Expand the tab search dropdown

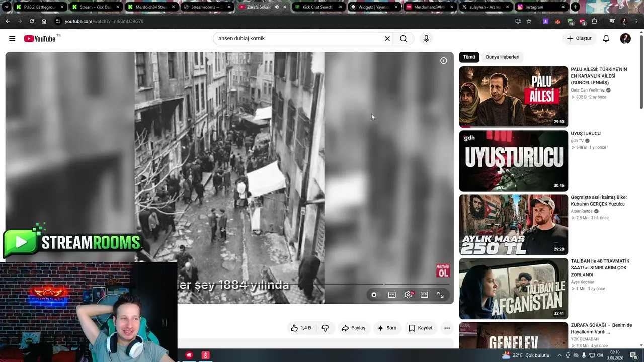click(x=6, y=7)
